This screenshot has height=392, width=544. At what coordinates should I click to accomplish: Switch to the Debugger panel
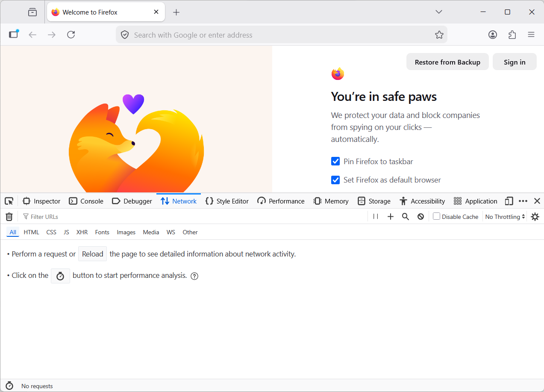tap(132, 201)
